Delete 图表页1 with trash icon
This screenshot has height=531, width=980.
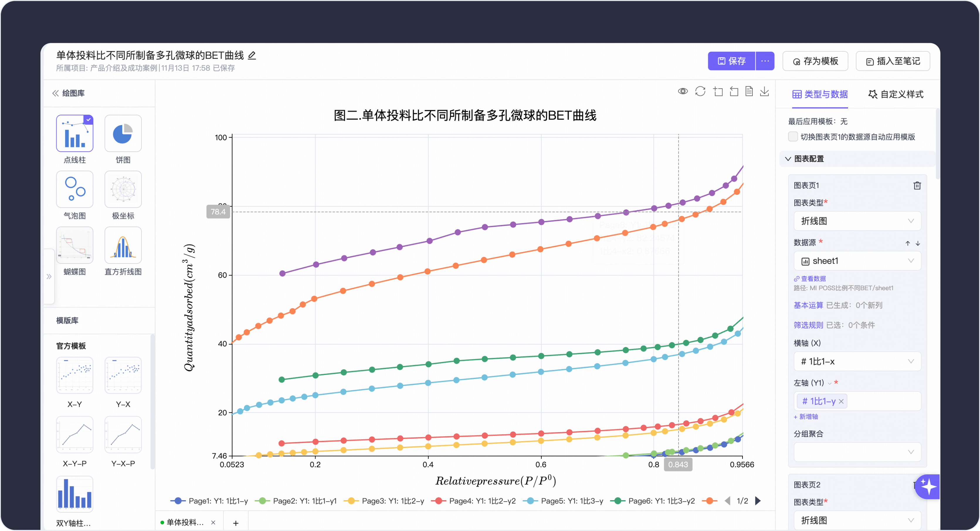point(917,185)
